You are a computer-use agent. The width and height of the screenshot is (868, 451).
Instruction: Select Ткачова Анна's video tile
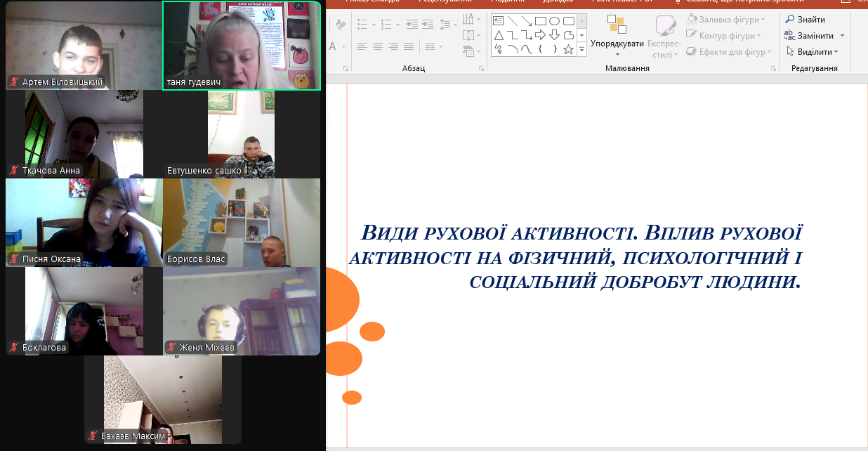click(84, 134)
